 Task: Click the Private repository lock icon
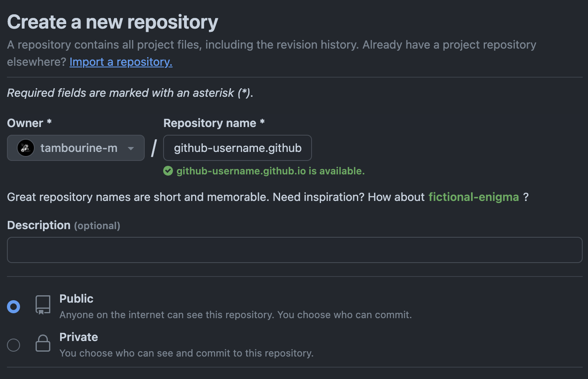pyautogui.click(x=43, y=343)
